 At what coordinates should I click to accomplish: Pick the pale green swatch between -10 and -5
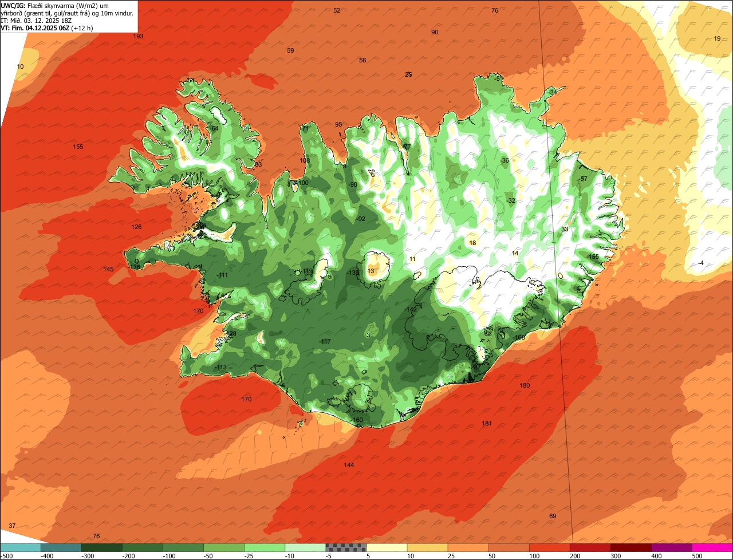point(305,547)
